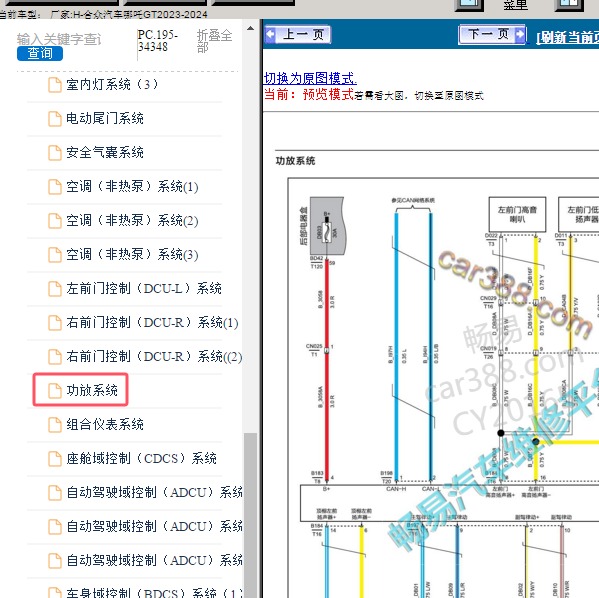Click the 功放系统 diagram title

pos(295,161)
